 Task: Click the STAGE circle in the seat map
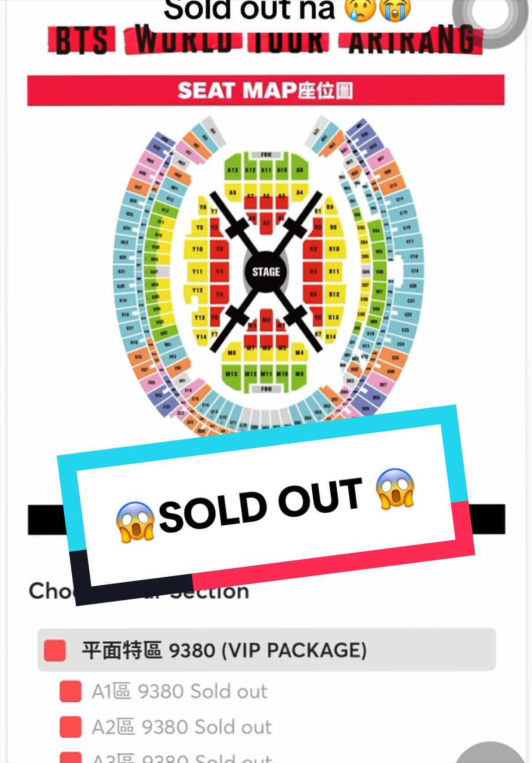[x=266, y=271]
